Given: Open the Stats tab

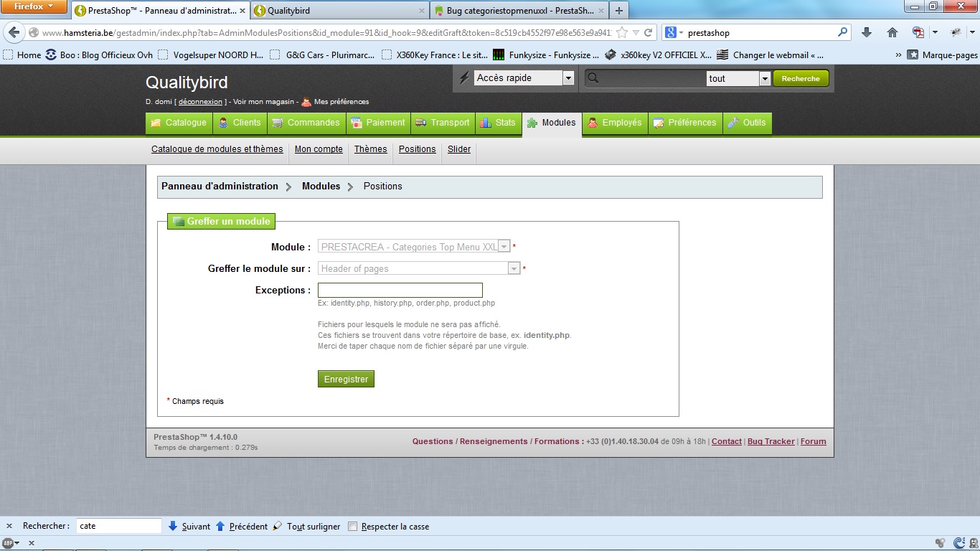Looking at the screenshot, I should 498,123.
